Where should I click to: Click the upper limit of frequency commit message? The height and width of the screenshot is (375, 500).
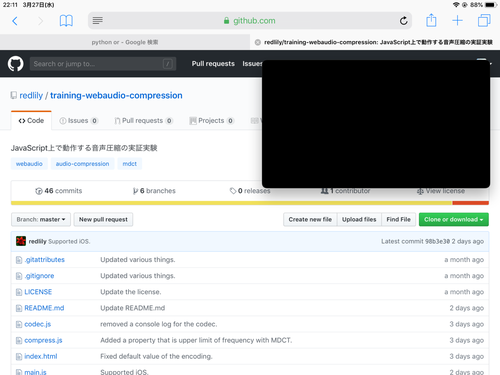coord(196,340)
